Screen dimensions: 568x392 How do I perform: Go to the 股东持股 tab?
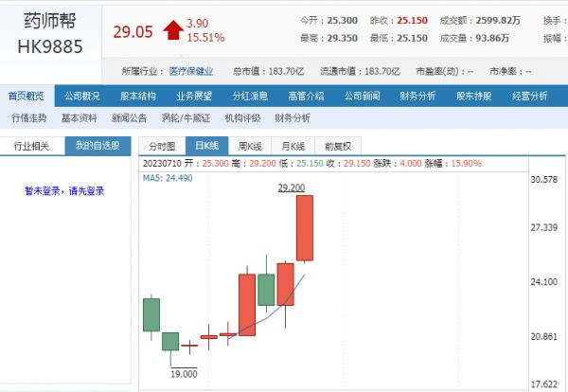click(473, 97)
